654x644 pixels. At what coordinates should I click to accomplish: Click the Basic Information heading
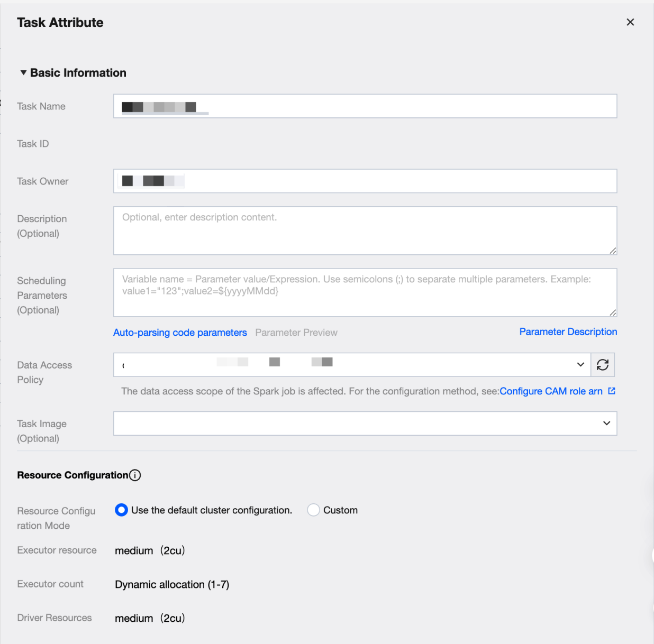pyautogui.click(x=78, y=73)
